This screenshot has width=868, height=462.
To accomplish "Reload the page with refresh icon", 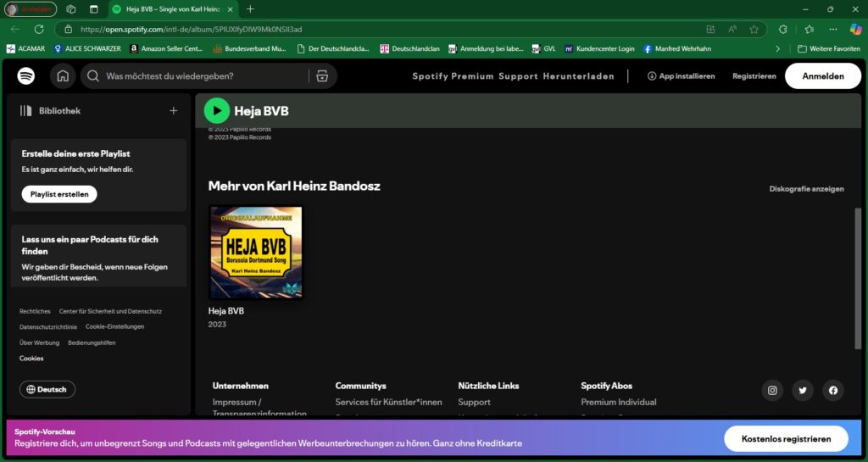I will click(39, 30).
